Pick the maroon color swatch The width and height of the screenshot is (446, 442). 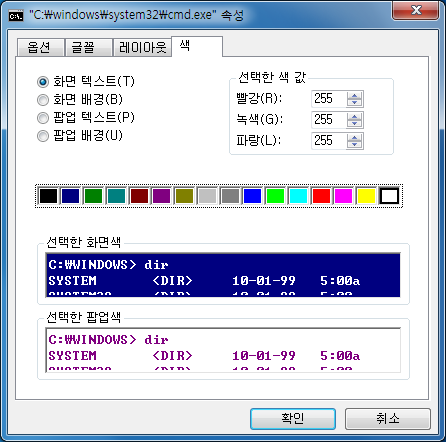[x=139, y=196]
